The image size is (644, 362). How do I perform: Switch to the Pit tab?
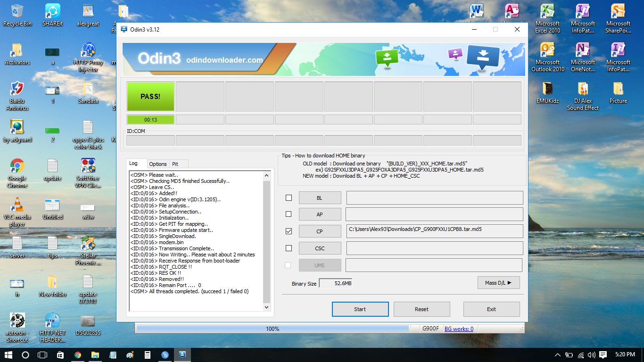(175, 164)
